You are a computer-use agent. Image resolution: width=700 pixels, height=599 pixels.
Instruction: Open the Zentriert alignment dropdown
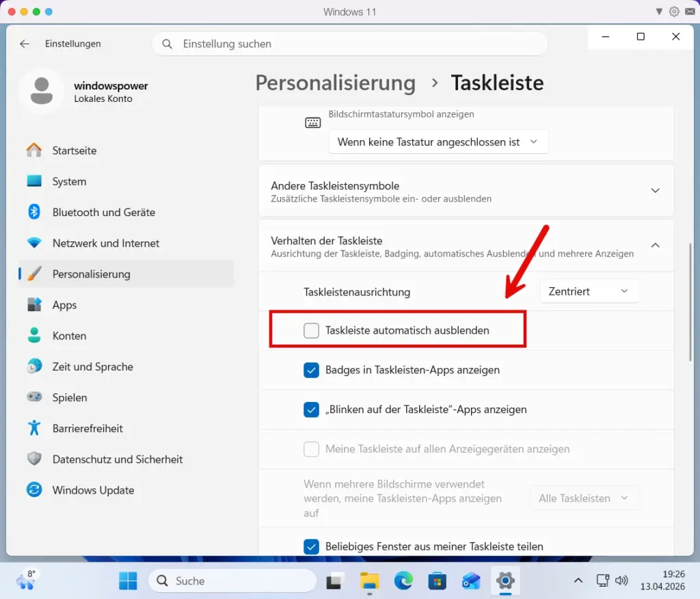(x=589, y=291)
